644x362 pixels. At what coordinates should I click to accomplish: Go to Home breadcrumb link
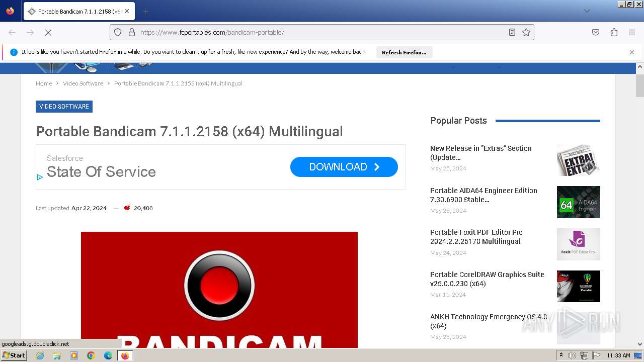[x=44, y=83]
